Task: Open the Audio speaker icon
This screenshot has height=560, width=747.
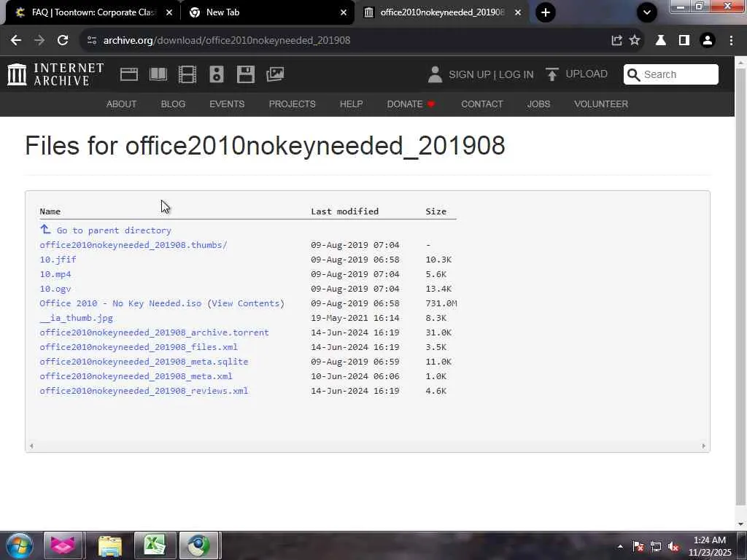Action: [x=216, y=74]
